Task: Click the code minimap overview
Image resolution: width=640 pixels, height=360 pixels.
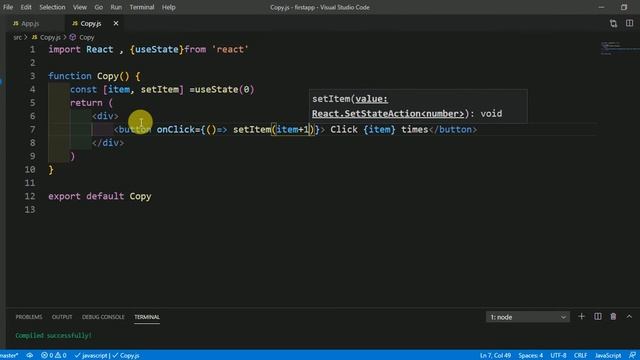Action: coord(618,48)
